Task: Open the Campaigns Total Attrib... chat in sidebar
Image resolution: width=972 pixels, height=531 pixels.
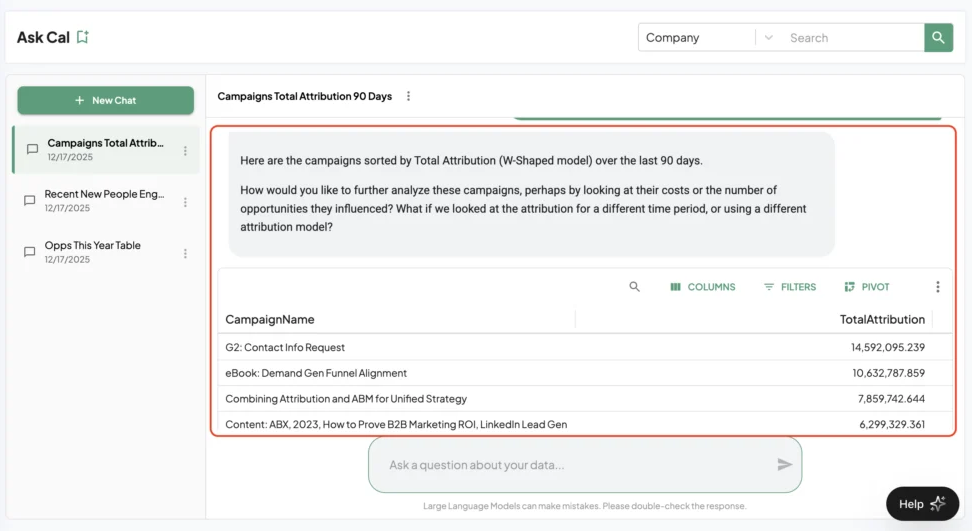Action: point(106,150)
